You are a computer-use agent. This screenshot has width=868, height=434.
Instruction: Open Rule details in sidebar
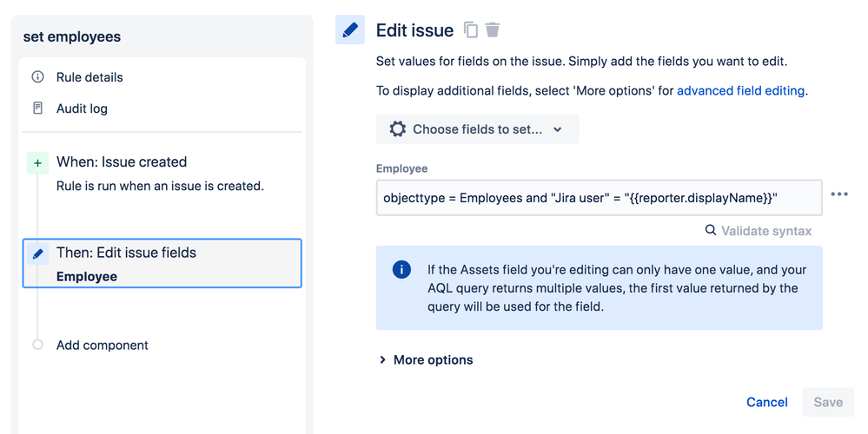(x=89, y=77)
